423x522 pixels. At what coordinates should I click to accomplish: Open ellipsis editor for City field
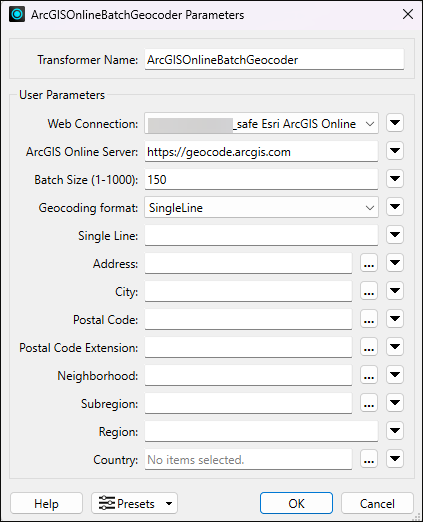point(369,291)
